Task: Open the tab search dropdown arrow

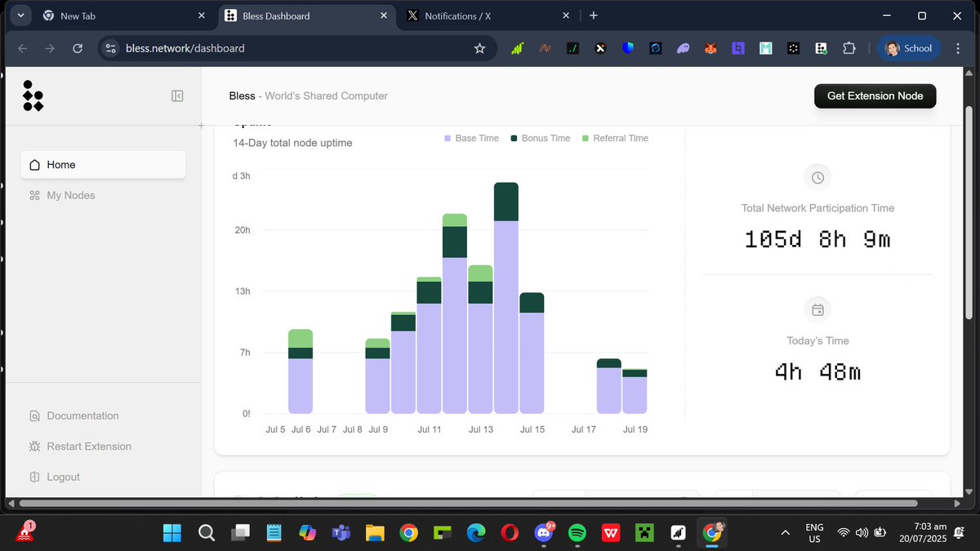Action: click(20, 16)
